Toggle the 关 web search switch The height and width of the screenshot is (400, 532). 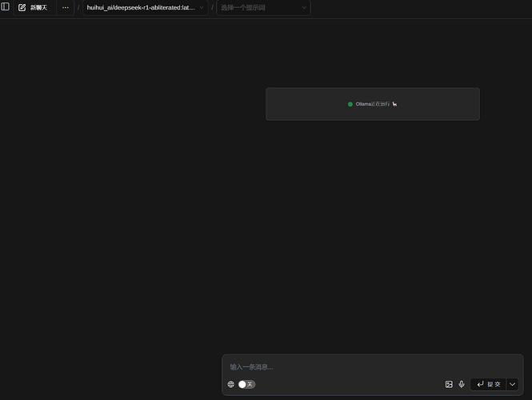click(x=246, y=384)
